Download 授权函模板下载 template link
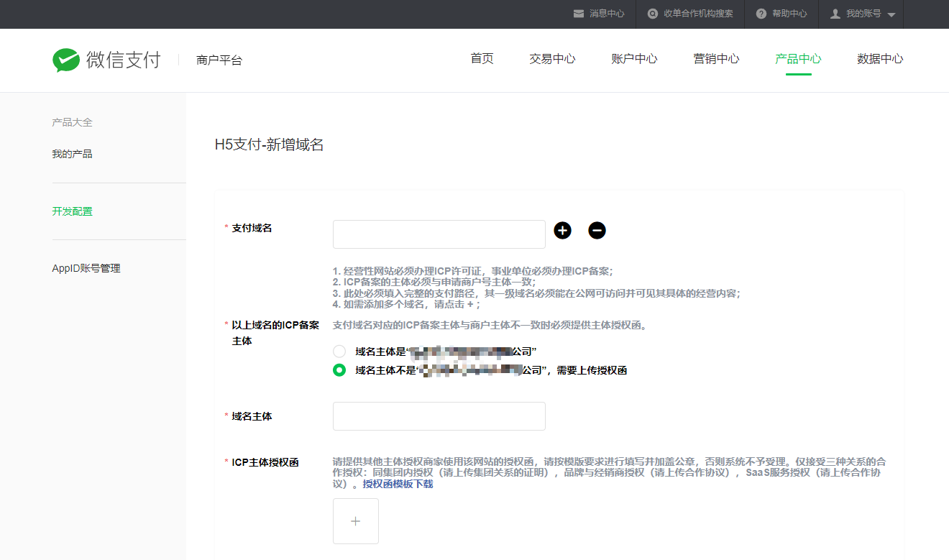This screenshot has height=560, width=949. [398, 485]
